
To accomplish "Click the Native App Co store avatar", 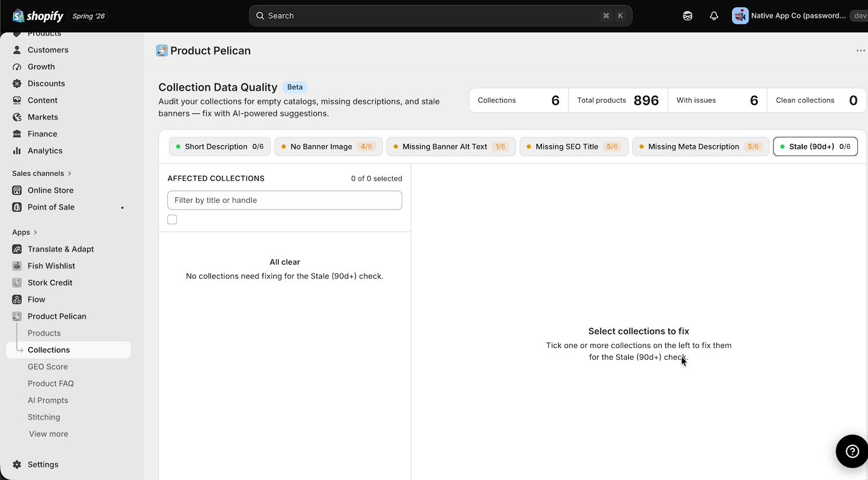I will tap(740, 16).
